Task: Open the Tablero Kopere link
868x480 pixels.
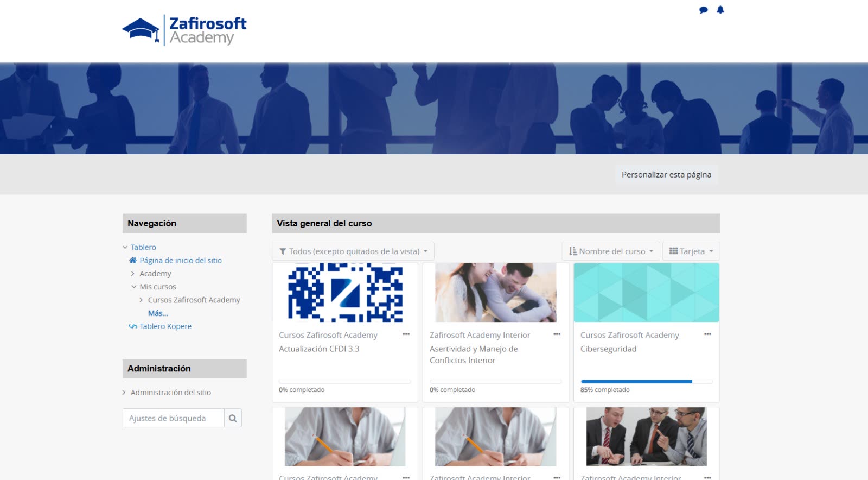Action: [x=165, y=326]
